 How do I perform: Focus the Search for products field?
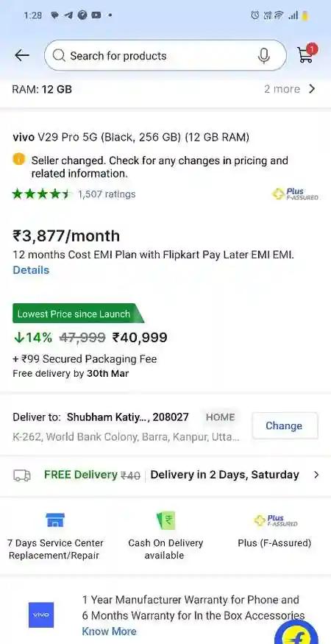[165, 55]
